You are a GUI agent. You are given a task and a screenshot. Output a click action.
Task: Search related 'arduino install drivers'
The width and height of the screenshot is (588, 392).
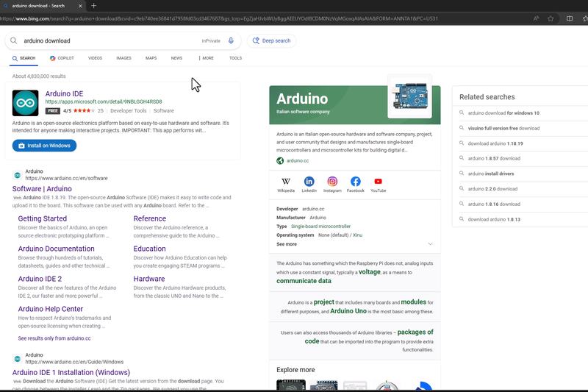click(x=491, y=174)
